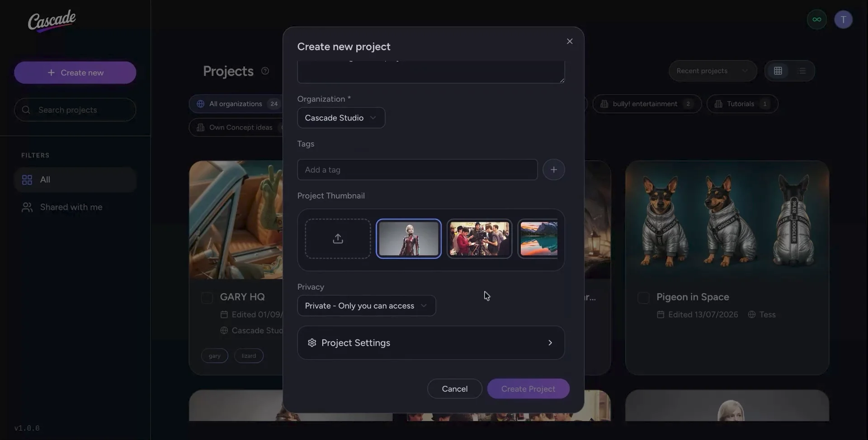The height and width of the screenshot is (440, 868).
Task: Select Tutorials organization tab
Action: (742, 104)
